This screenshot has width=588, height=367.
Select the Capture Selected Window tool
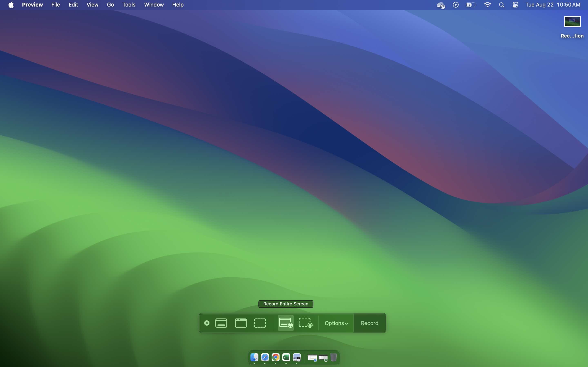coord(240,323)
